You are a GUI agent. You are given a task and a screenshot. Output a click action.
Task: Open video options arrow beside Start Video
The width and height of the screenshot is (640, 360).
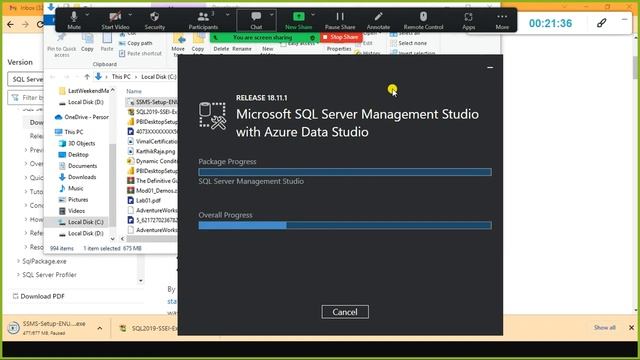pos(130,15)
